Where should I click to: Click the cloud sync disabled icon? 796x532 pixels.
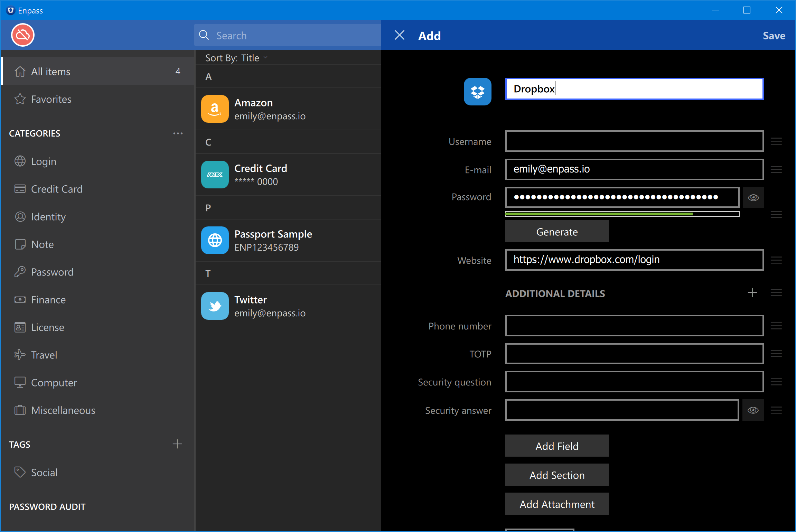pos(23,35)
